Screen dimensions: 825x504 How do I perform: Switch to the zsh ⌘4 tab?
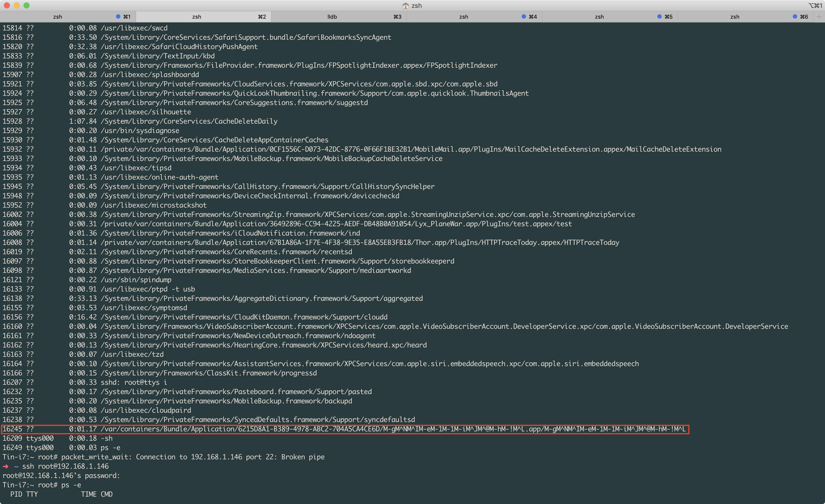pos(464,16)
